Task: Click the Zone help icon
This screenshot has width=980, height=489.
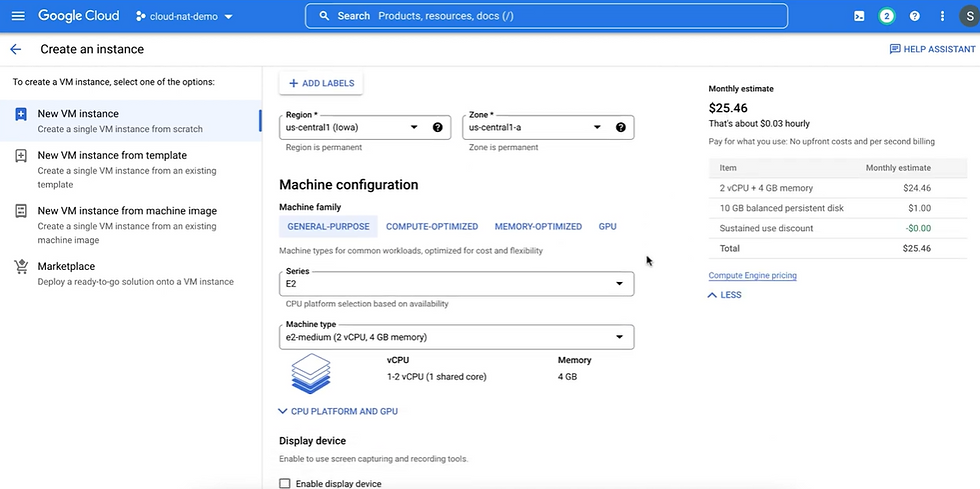Action: 621,128
